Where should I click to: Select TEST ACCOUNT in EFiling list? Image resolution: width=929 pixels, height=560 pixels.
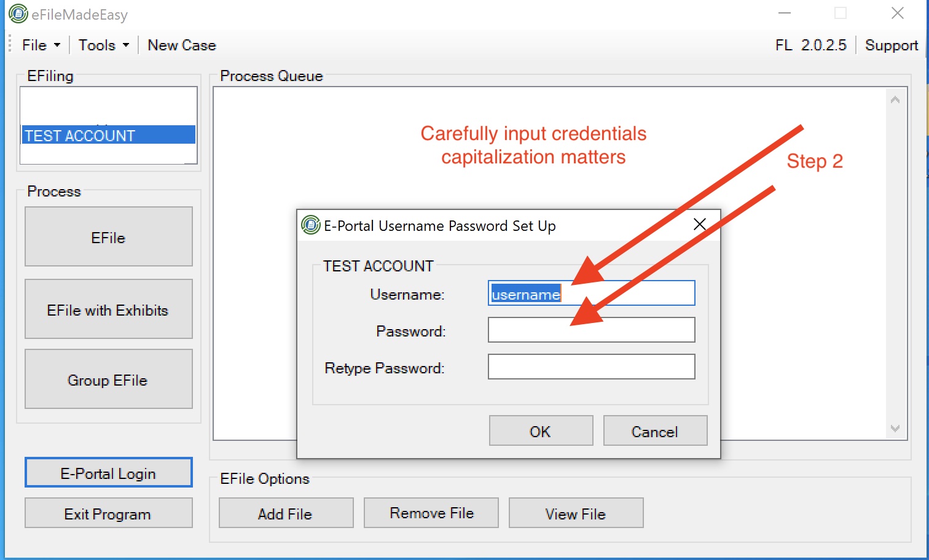(109, 135)
